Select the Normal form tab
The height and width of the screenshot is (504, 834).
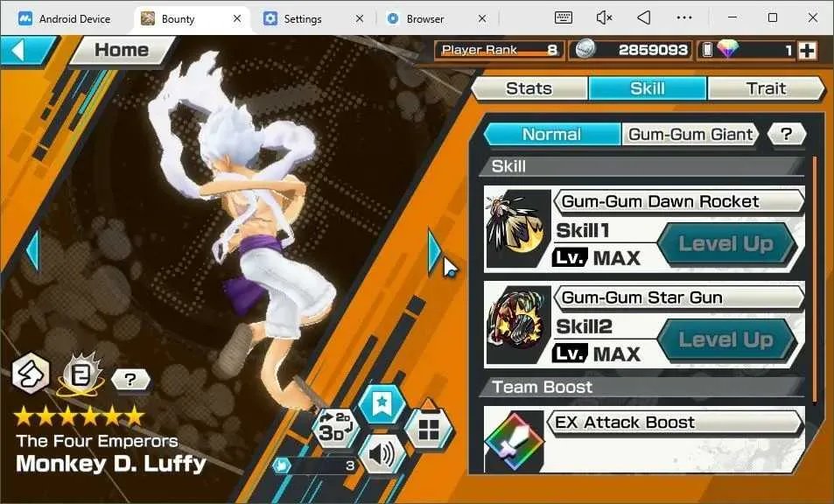pos(551,134)
